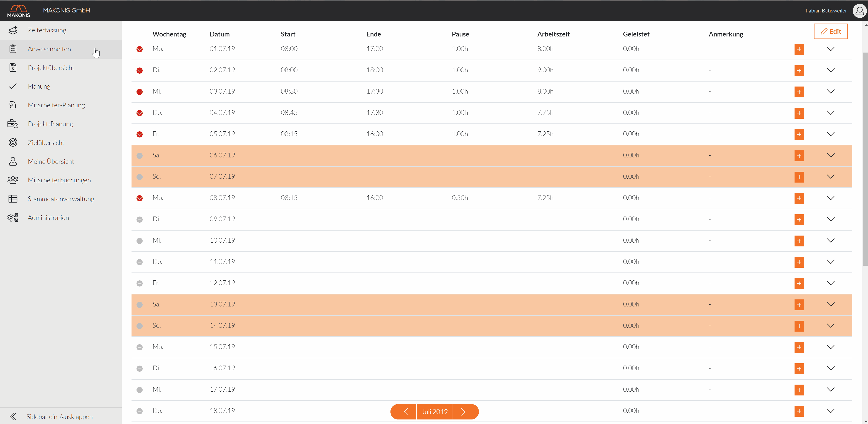Toggle grey status marker for 06.07.19
The height and width of the screenshot is (424, 868).
(x=139, y=155)
